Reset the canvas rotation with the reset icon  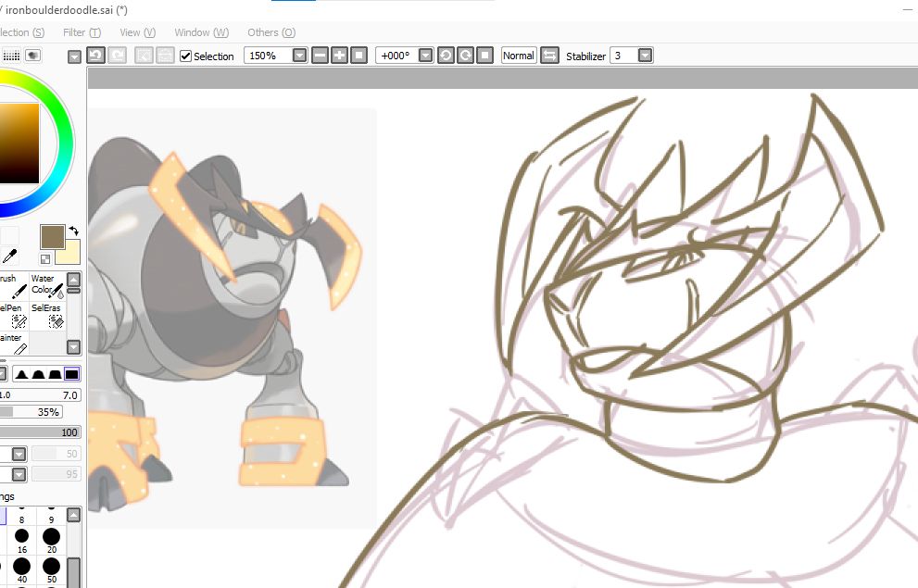pos(484,56)
